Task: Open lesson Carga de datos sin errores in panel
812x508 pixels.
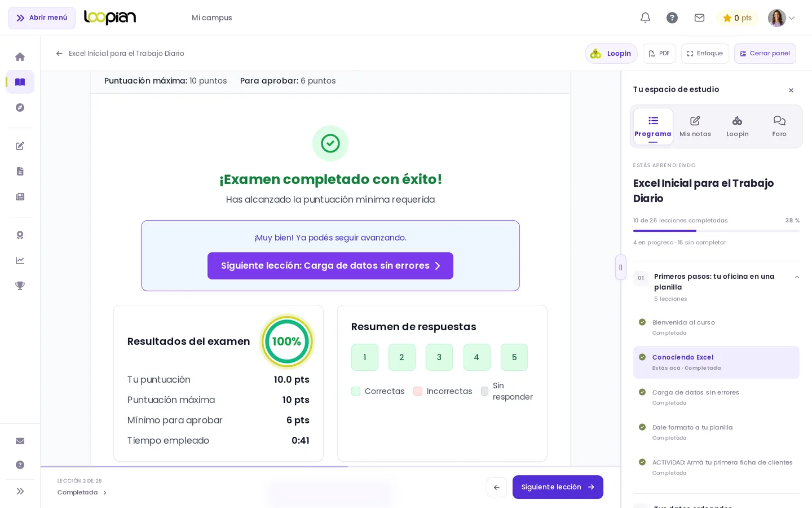Action: pyautogui.click(x=716, y=397)
